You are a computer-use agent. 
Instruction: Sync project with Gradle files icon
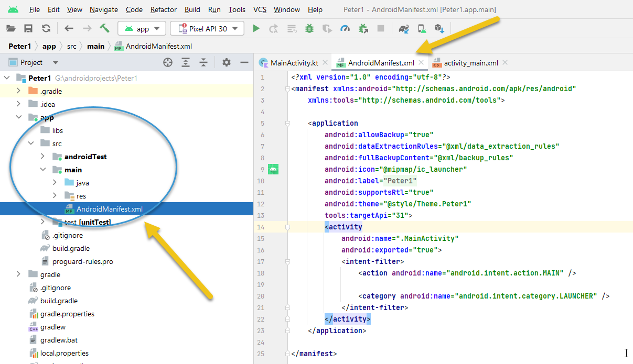(403, 29)
